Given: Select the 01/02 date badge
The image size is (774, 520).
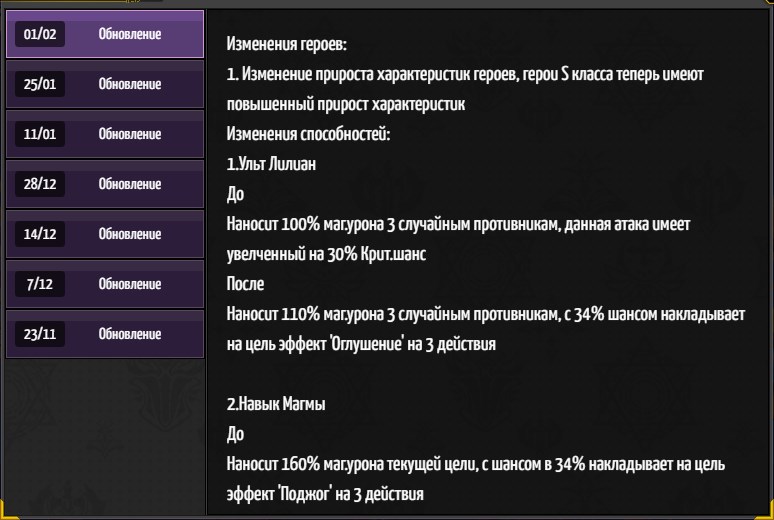Looking at the screenshot, I should [x=40, y=34].
